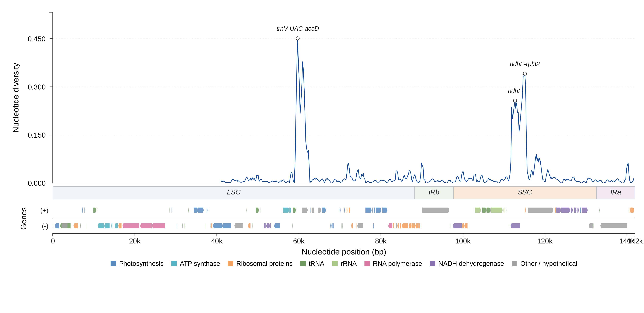Click the tRNA legend color swatch
The width and height of the screenshot is (644, 313).
click(x=303, y=264)
